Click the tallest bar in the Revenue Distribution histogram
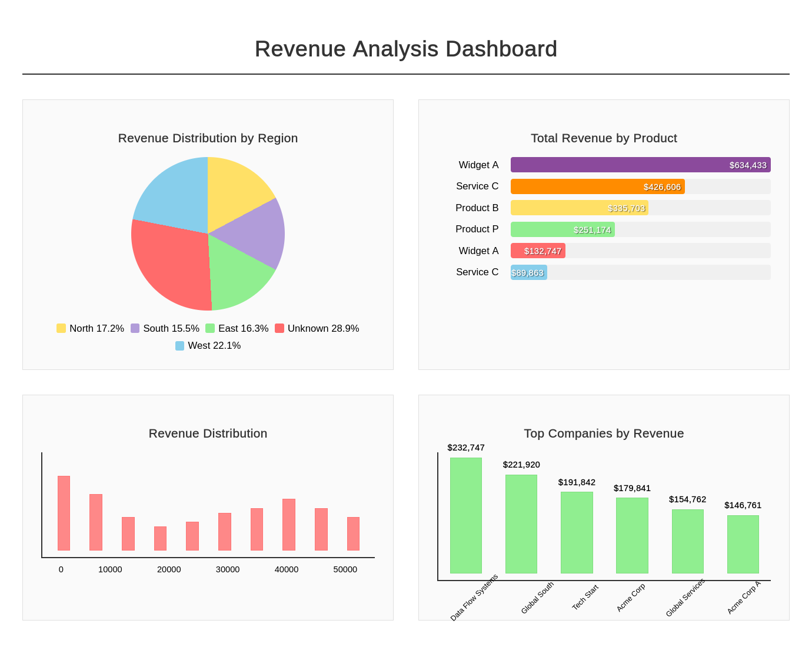The image size is (812, 667). point(64,513)
